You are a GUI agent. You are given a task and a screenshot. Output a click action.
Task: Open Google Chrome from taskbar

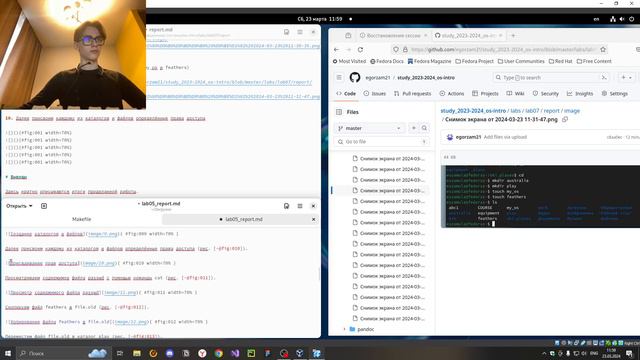click(219, 353)
